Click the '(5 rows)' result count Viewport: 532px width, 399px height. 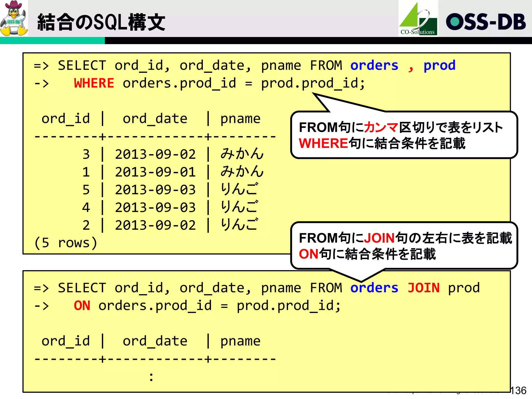(66, 243)
